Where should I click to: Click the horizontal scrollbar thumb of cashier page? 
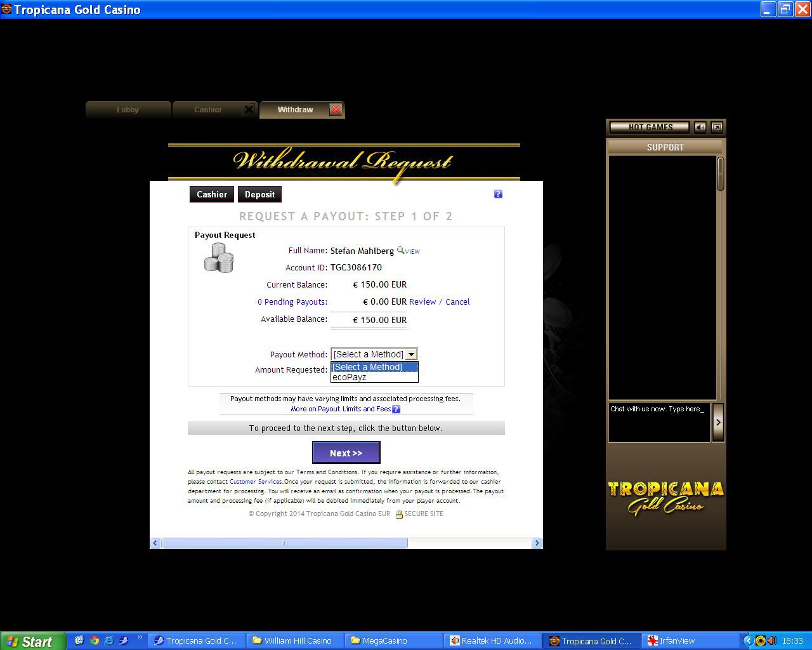(284, 543)
